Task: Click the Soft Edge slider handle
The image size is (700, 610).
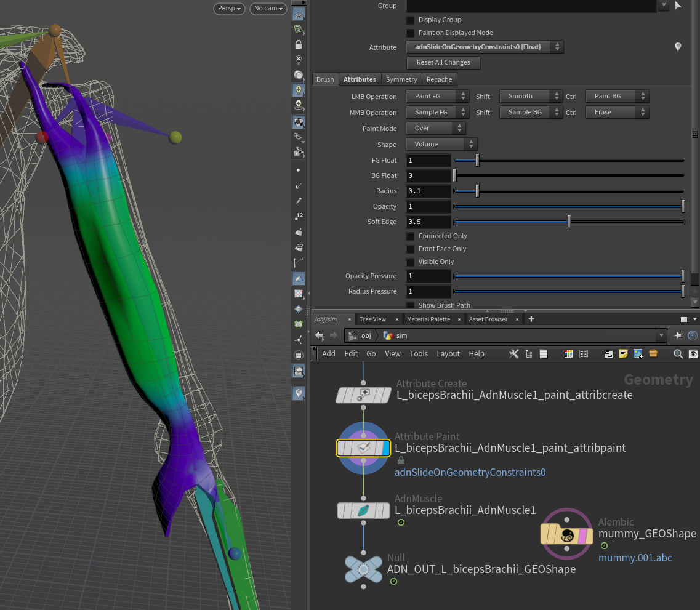Action: pyautogui.click(x=569, y=222)
